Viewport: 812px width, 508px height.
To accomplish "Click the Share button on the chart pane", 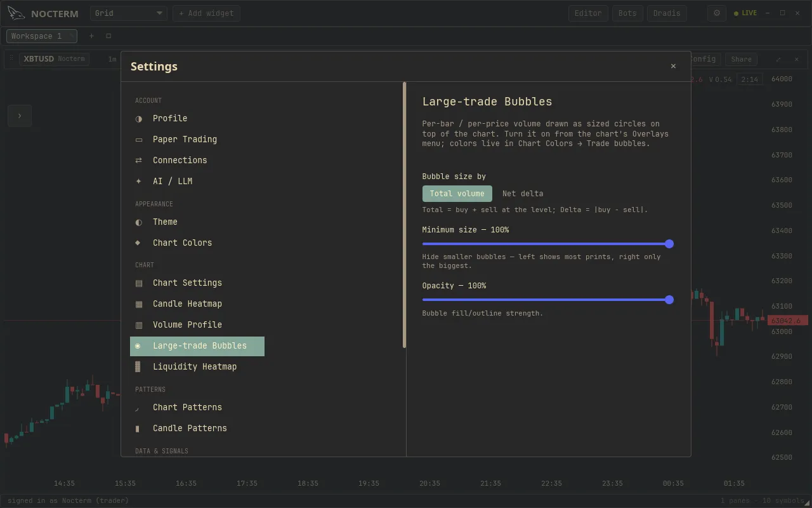I will 741,59.
